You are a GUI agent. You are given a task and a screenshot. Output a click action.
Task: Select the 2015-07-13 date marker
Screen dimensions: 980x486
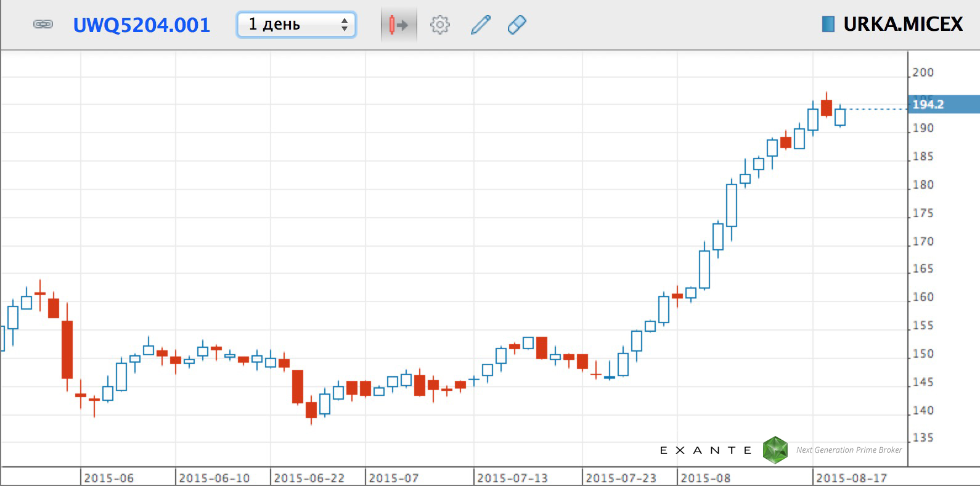512,478
